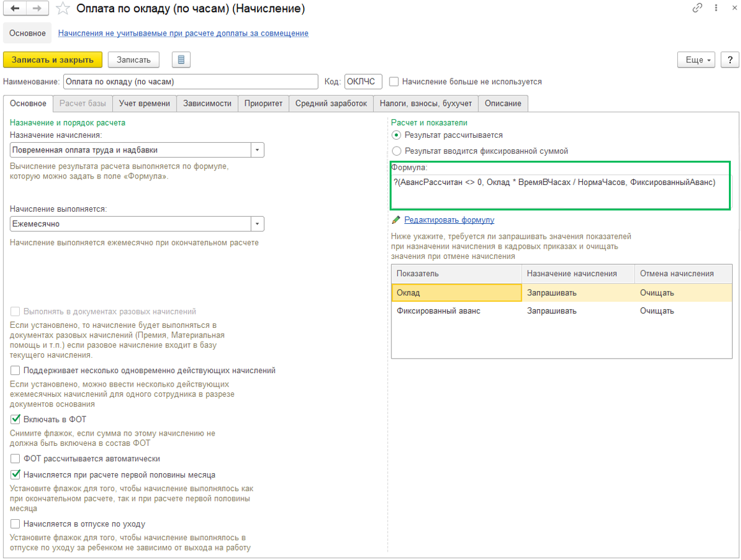Expand the Назначение начисления dropdown

tap(257, 150)
